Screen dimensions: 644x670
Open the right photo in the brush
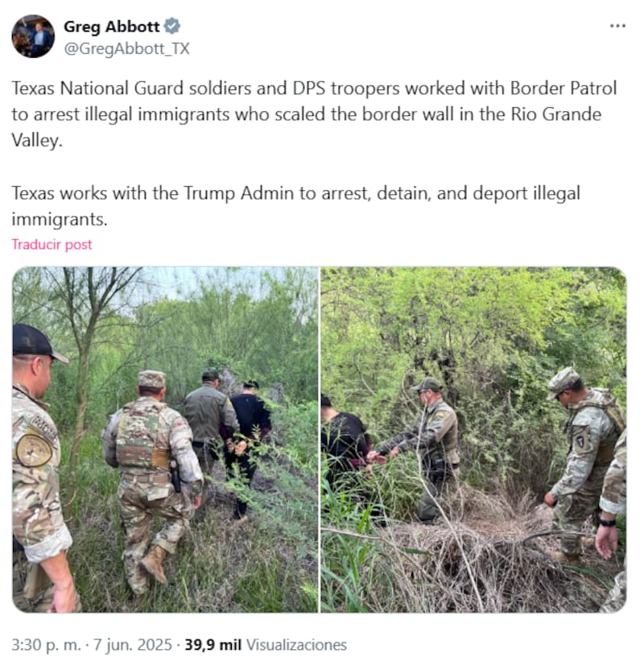473,440
